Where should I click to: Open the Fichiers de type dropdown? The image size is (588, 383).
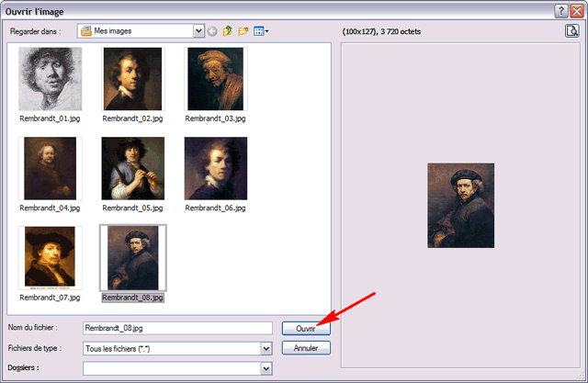point(266,348)
